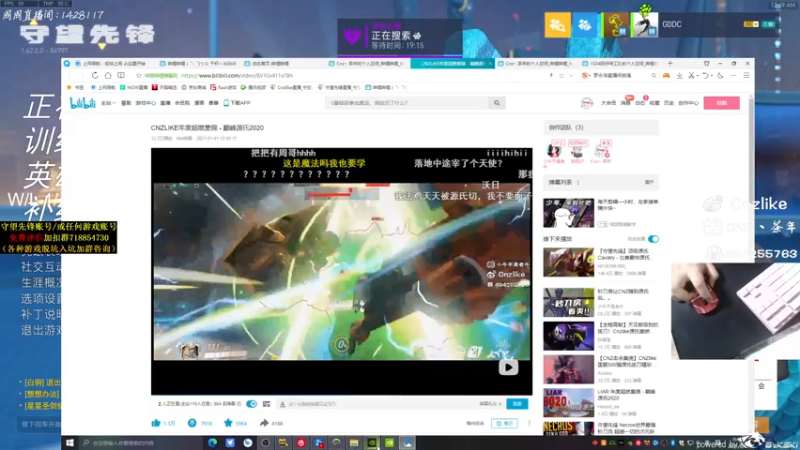This screenshot has height=450, width=800.
Task: Go to browser home with house icon
Action: (x=108, y=76)
